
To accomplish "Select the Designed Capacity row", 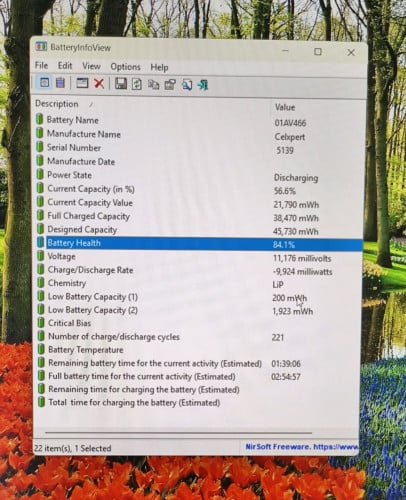I will coord(199,230).
